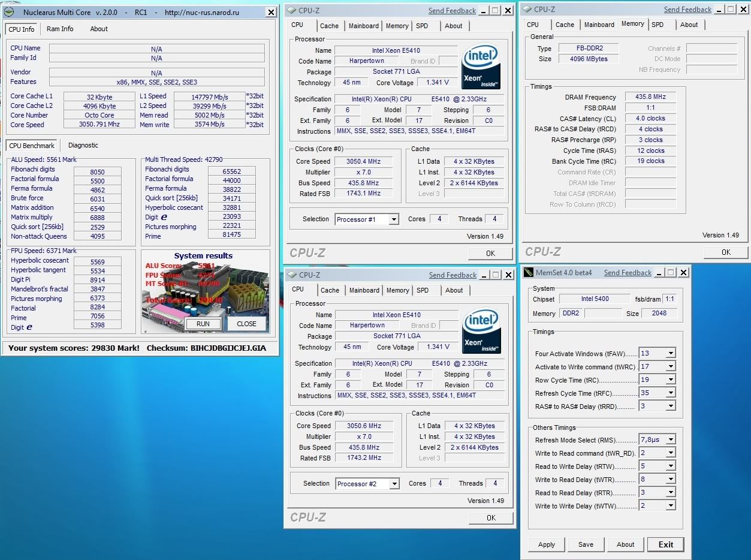
Task: Click Save in MemSet
Action: (586, 544)
